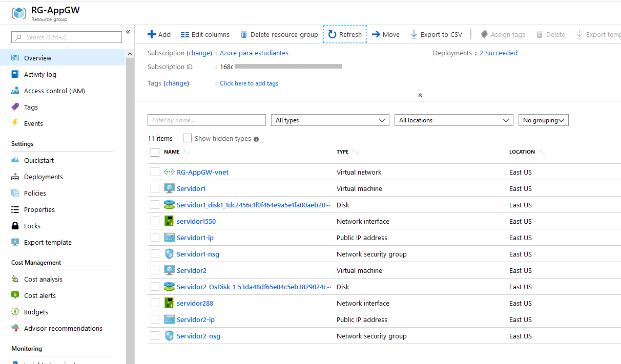Refresh the resource list

coord(345,34)
